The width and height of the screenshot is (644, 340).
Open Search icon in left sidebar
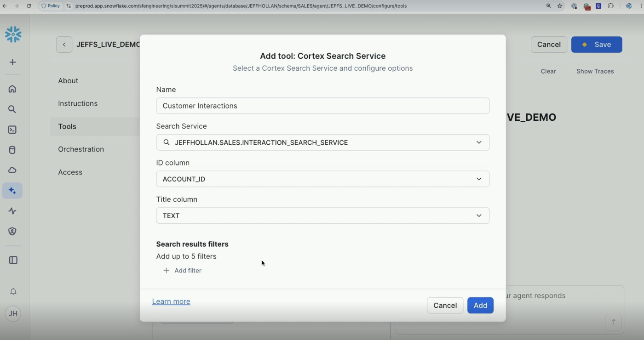[x=12, y=109]
